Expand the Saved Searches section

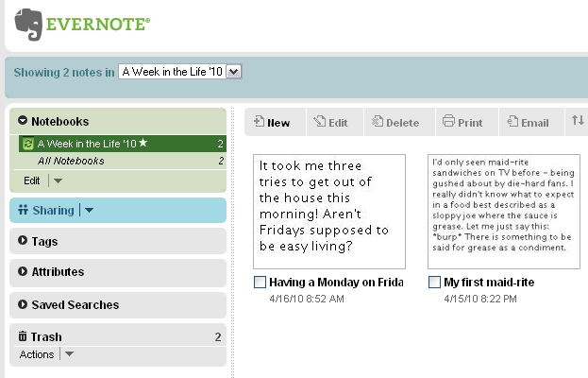click(74, 304)
